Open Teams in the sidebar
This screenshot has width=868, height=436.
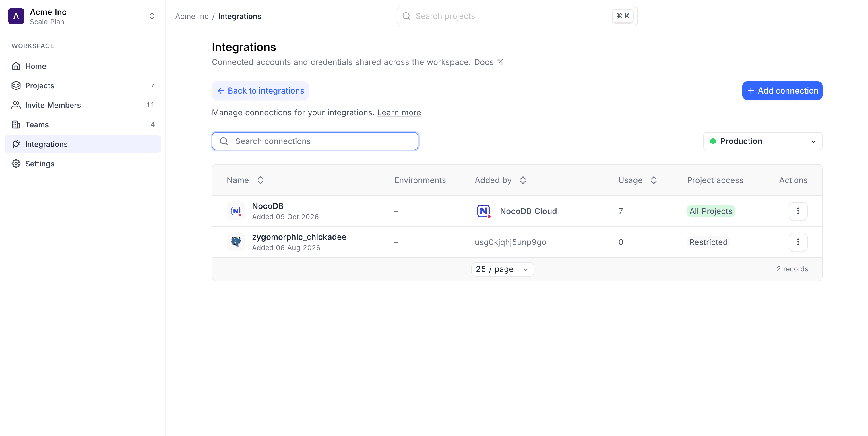tap(83, 124)
